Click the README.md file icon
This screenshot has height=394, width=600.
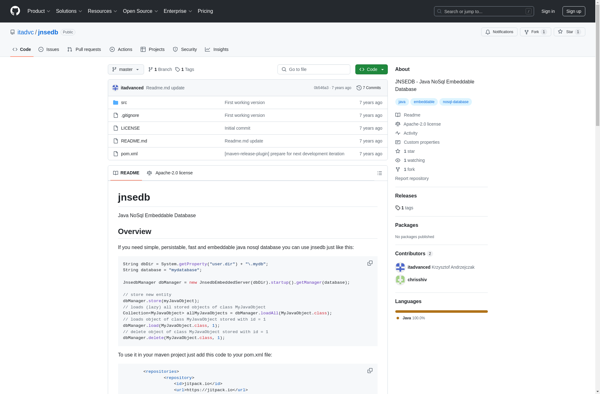click(116, 141)
